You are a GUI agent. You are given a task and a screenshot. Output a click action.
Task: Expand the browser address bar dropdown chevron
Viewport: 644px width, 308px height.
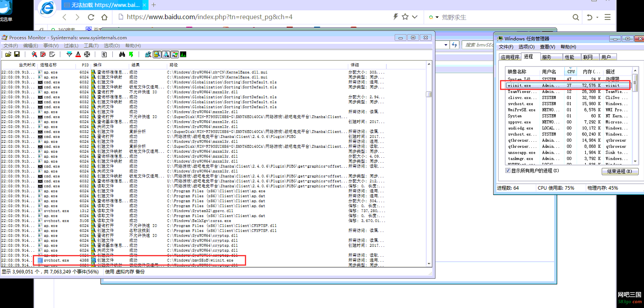pyautogui.click(x=415, y=17)
